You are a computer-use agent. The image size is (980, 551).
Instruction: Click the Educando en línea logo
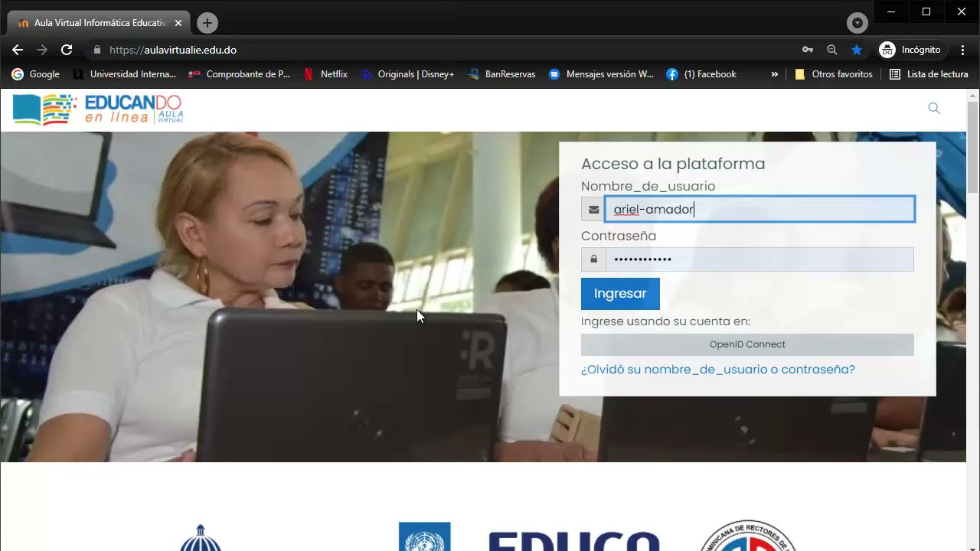coord(98,109)
